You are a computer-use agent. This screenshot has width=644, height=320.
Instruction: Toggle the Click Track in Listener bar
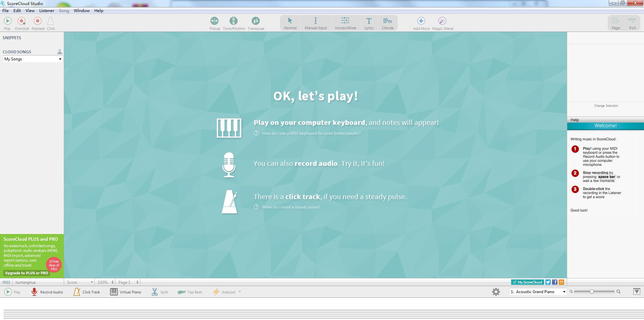click(x=87, y=292)
